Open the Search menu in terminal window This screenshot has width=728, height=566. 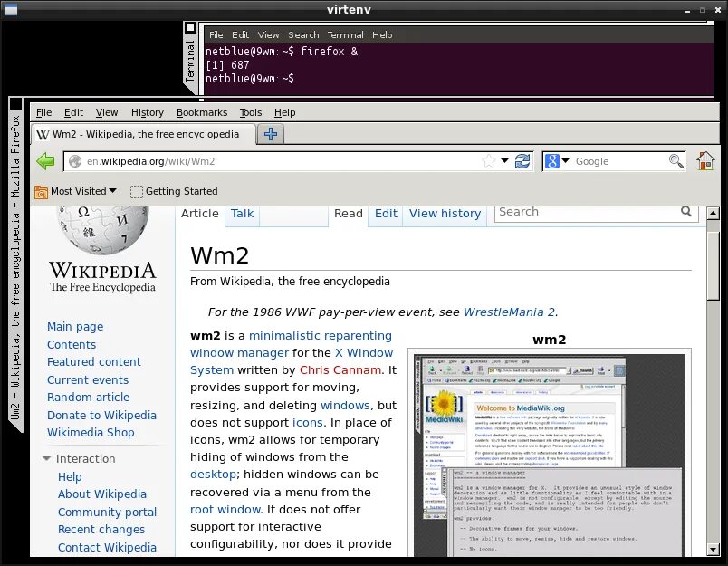click(303, 34)
